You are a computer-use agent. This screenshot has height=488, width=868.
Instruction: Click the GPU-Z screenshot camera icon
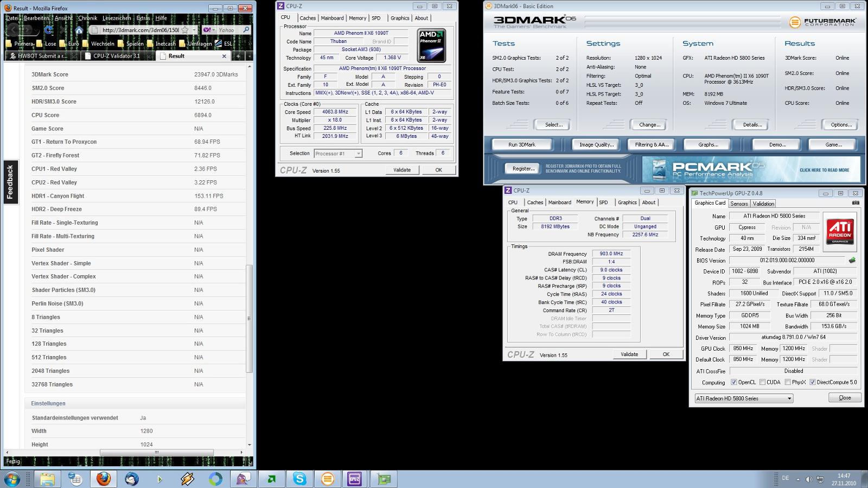coord(856,203)
